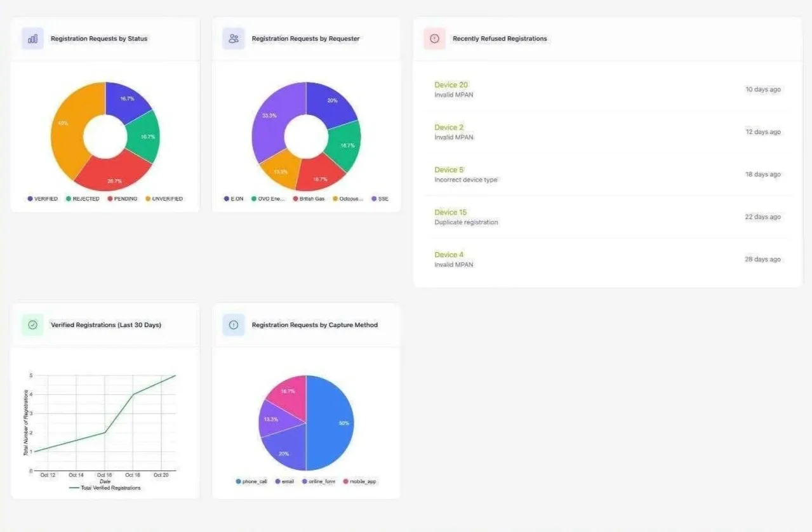
Task: Toggle the VERIFIED legend entry
Action: pos(43,199)
